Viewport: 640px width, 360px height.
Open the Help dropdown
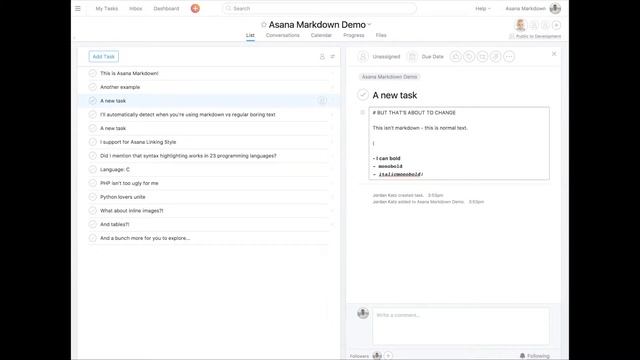point(483,9)
